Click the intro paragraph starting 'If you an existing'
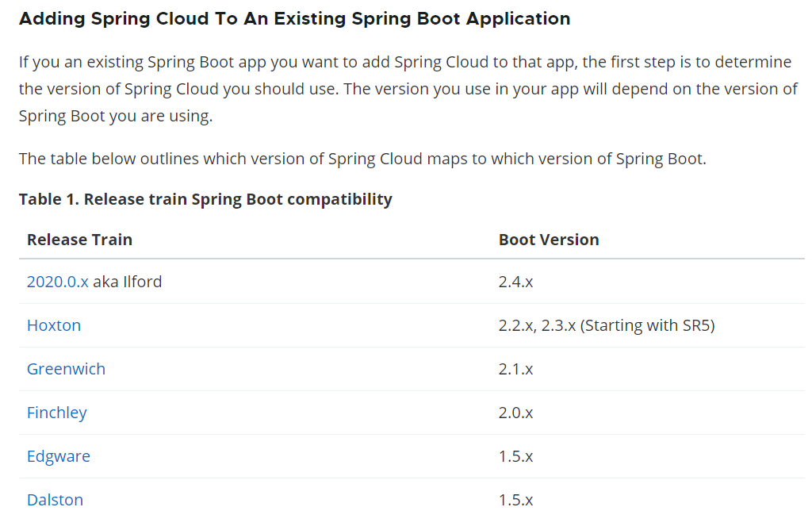Screen dimensions: 812x530 (408, 89)
